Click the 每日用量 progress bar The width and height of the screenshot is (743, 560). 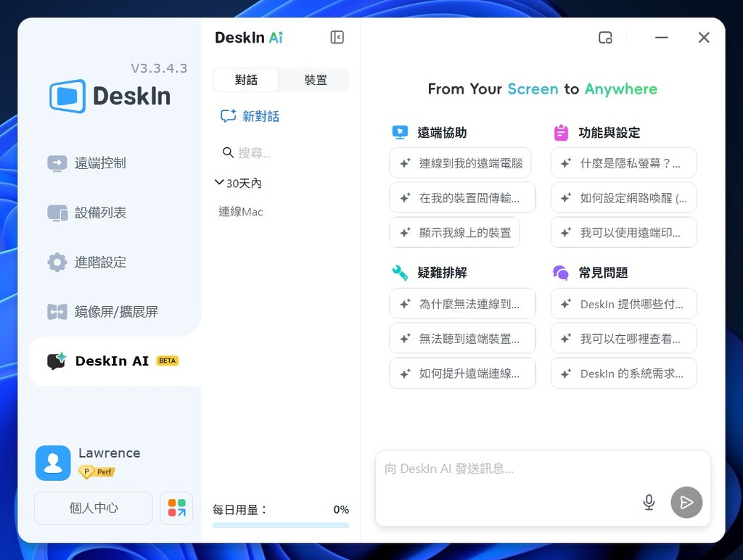point(281,524)
